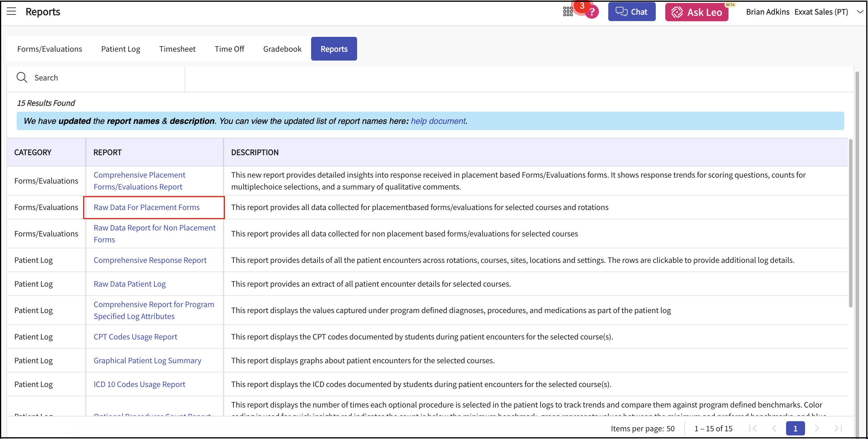Open the help document link
This screenshot has height=439, width=868.
(438, 121)
